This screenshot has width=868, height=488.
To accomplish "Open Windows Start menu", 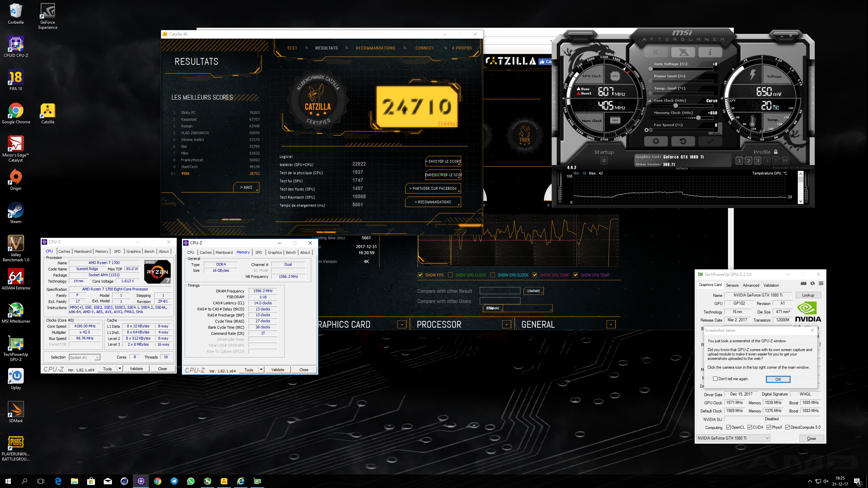I will [8, 481].
